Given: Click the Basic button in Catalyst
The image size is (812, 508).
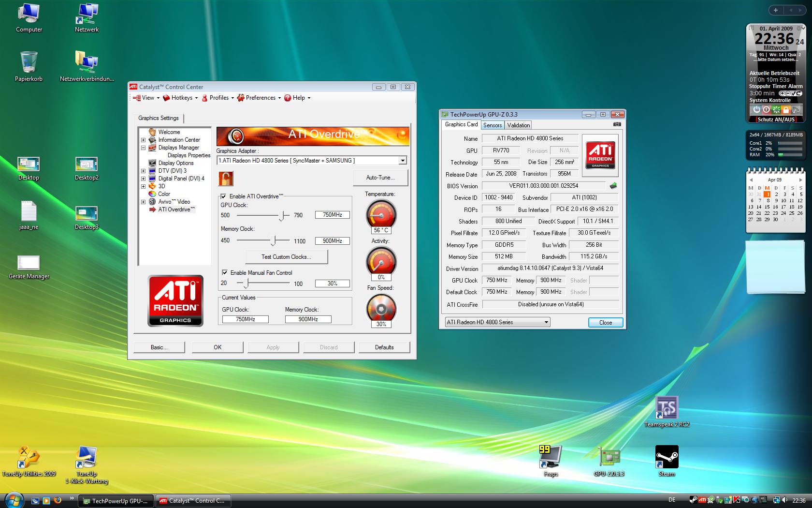Looking at the screenshot, I should [159, 347].
